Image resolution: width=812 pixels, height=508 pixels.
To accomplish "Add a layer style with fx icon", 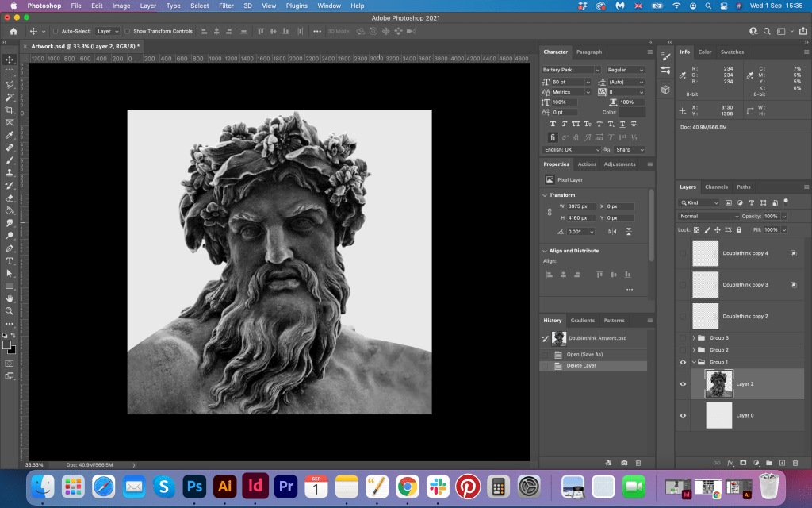I will (730, 462).
